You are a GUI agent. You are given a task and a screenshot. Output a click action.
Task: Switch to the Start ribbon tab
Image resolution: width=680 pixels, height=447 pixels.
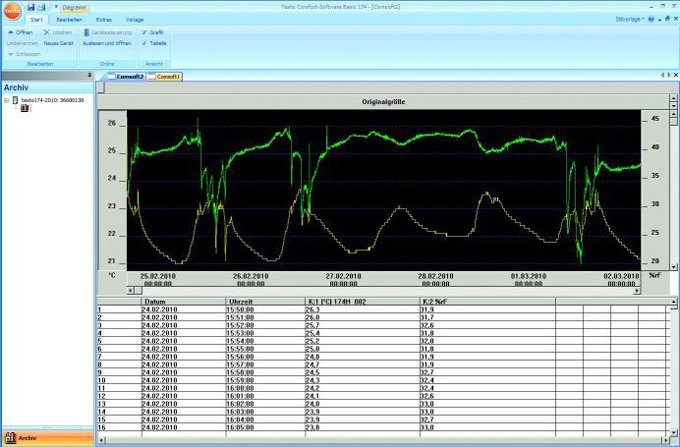36,20
